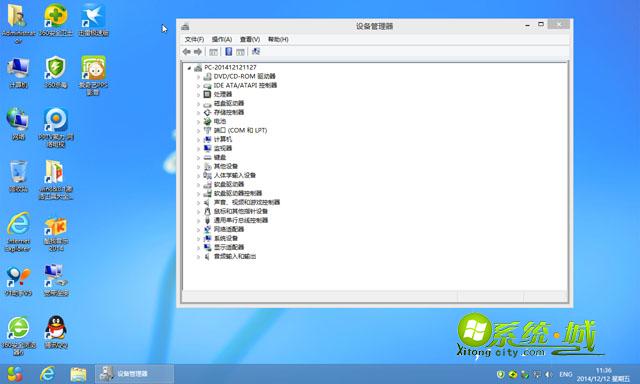Click the Device Manager title bar icon
Screen dimensions: 640x384
185,27
